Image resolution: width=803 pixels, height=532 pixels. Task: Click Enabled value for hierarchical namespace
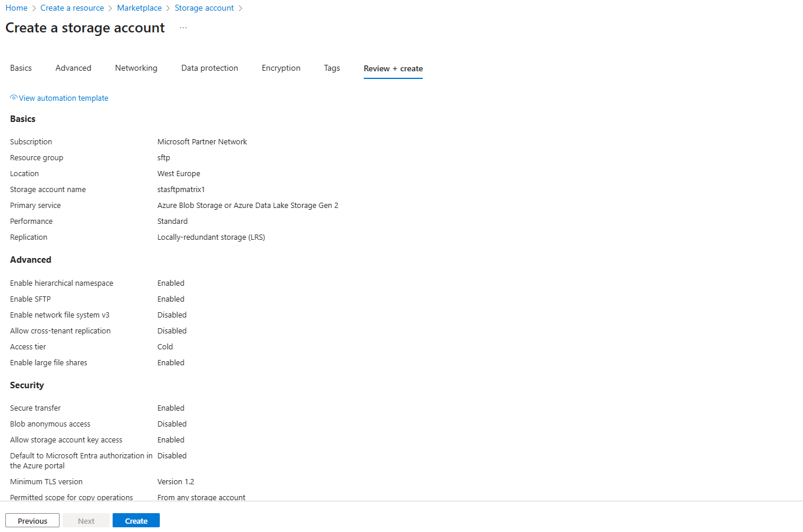click(x=171, y=283)
